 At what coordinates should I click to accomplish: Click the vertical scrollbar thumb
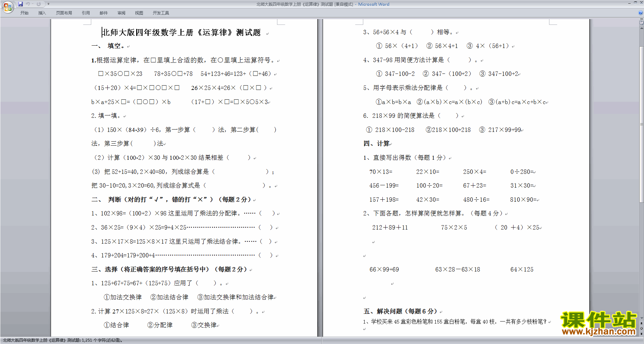(642, 124)
